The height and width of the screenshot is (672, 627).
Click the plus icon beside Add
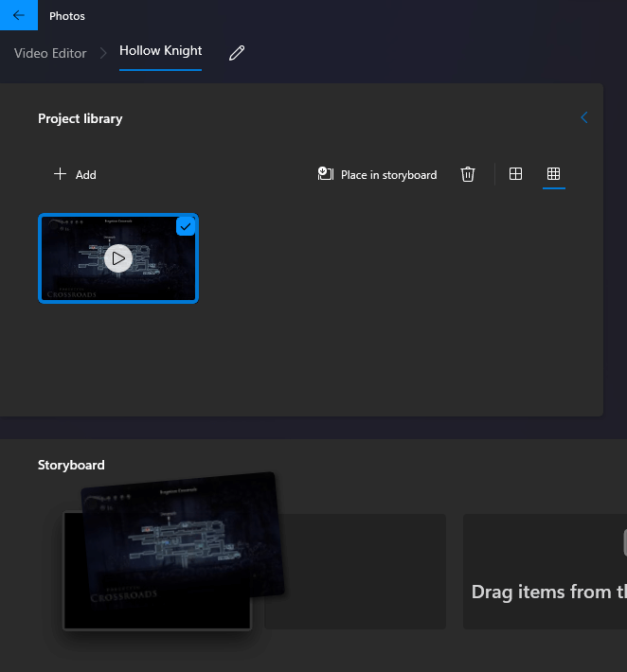click(60, 174)
